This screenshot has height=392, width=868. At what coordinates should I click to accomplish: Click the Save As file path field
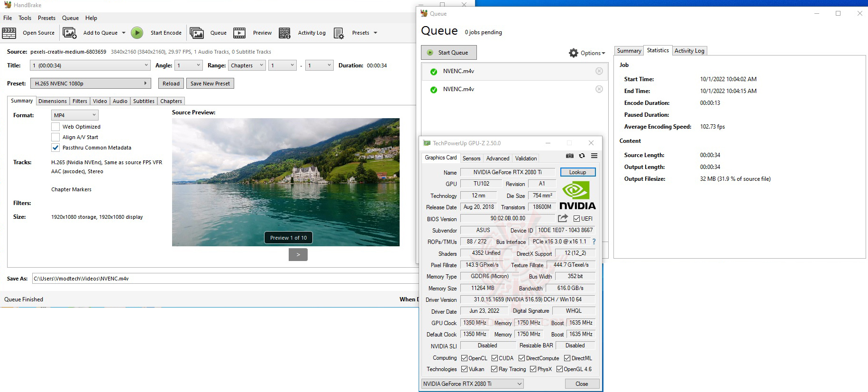pyautogui.click(x=225, y=279)
